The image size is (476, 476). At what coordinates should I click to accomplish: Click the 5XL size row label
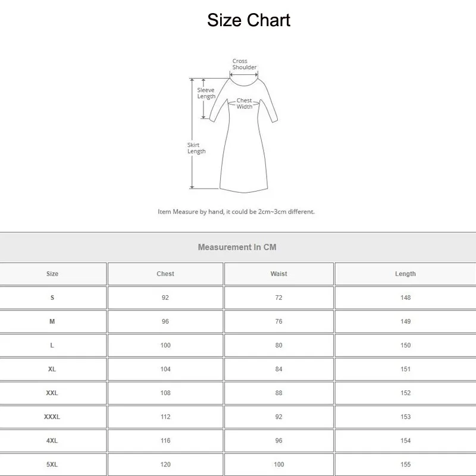click(52, 464)
